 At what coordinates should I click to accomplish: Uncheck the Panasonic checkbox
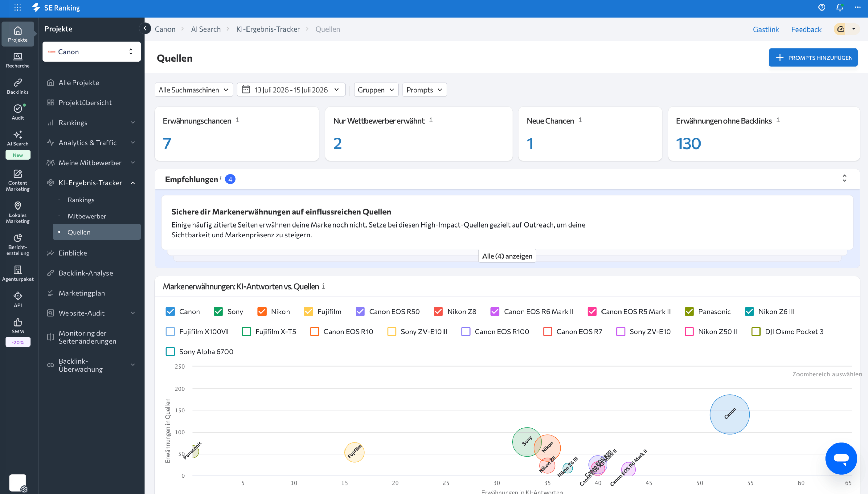(x=689, y=312)
